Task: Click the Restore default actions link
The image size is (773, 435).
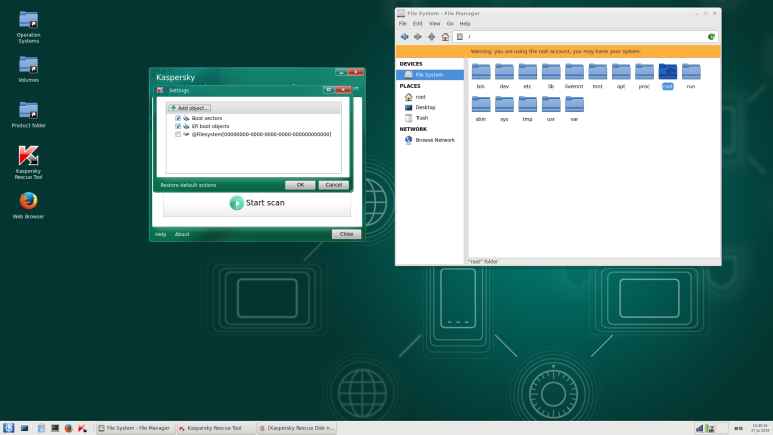Action: coord(188,185)
